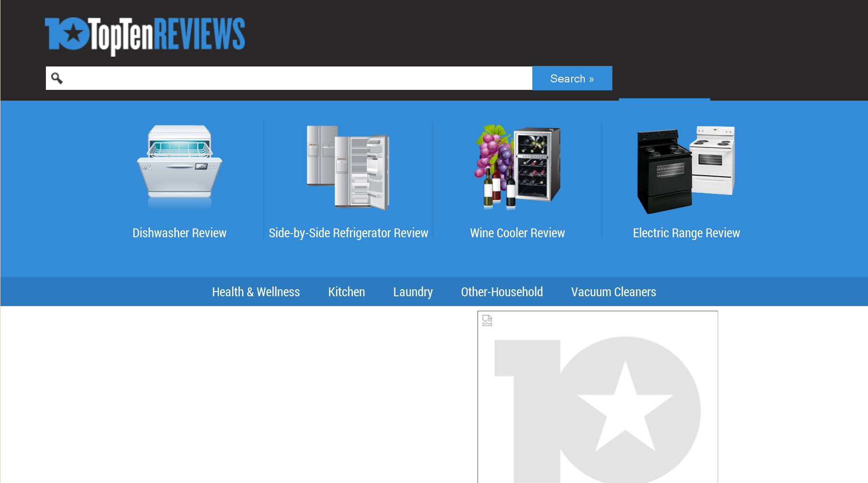This screenshot has height=483, width=868.
Task: Open the Wine Cooler Review link
Action: [x=517, y=233]
